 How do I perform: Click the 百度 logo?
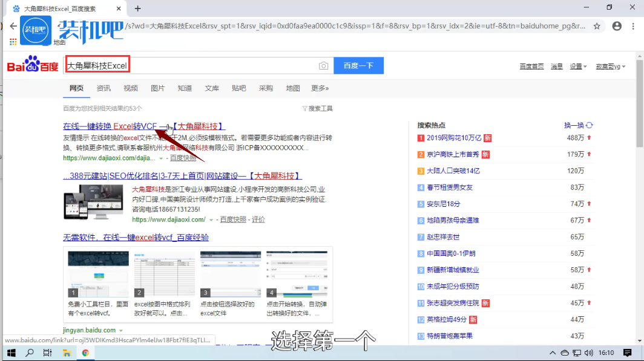tap(31, 66)
